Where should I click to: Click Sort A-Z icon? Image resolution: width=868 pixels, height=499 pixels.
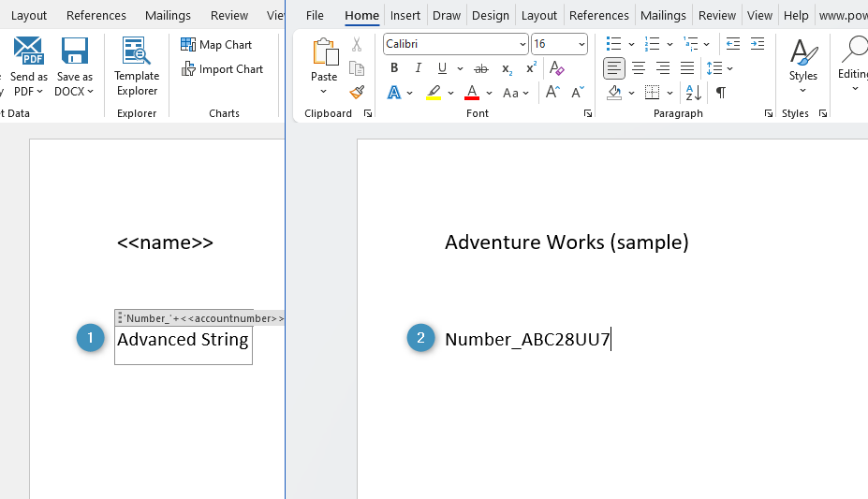(694, 93)
